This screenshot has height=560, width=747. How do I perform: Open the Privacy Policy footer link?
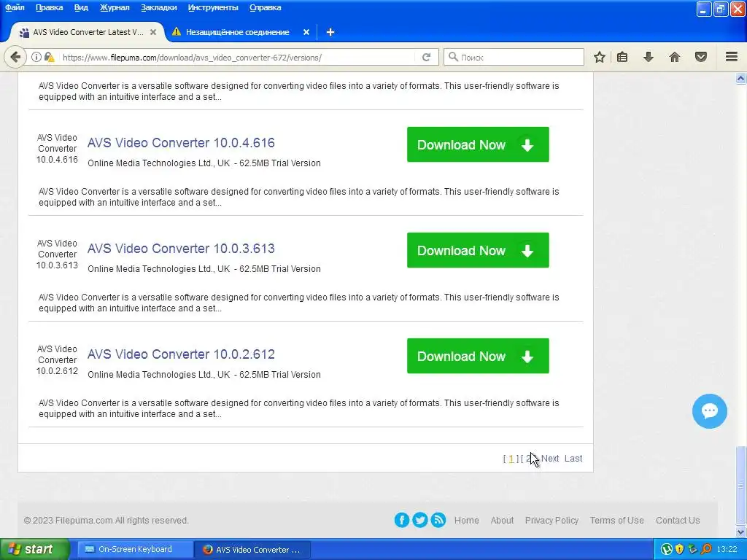pos(551,521)
